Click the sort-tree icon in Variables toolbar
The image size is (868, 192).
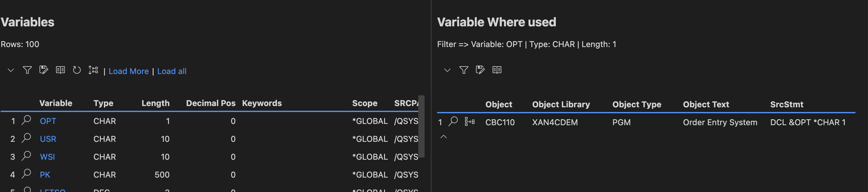[93, 70]
